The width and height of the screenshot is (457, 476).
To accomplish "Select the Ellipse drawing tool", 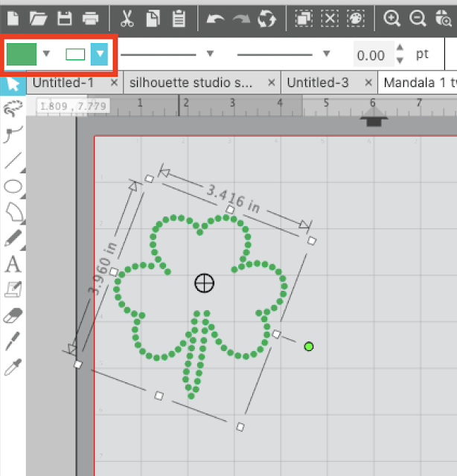I will click(13, 187).
